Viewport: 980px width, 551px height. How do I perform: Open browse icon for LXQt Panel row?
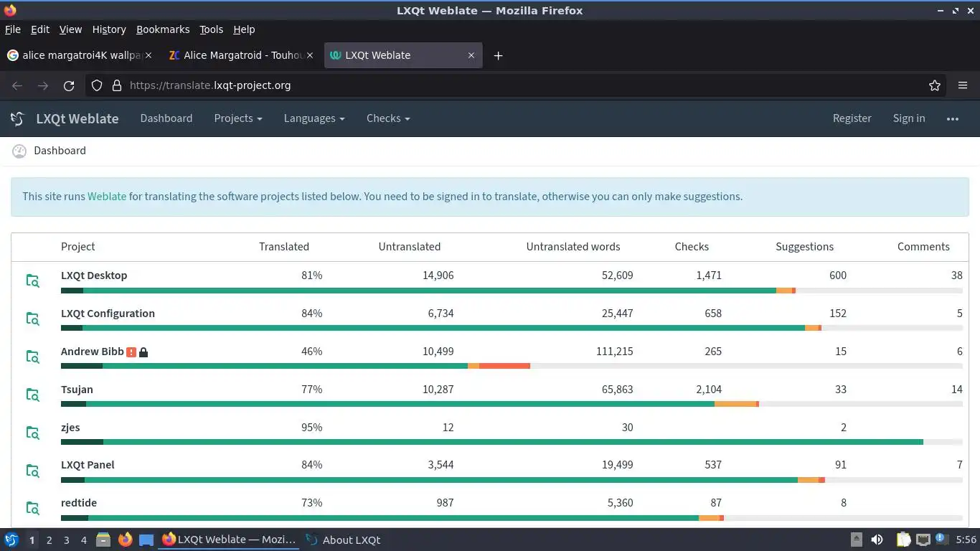[x=32, y=471]
